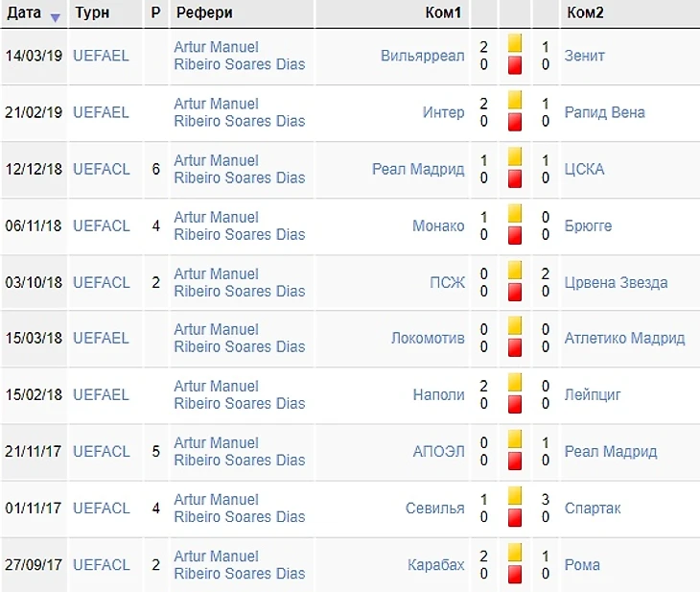Open the Атлетико Мадрид team link
This screenshot has height=592, width=700.
(624, 338)
